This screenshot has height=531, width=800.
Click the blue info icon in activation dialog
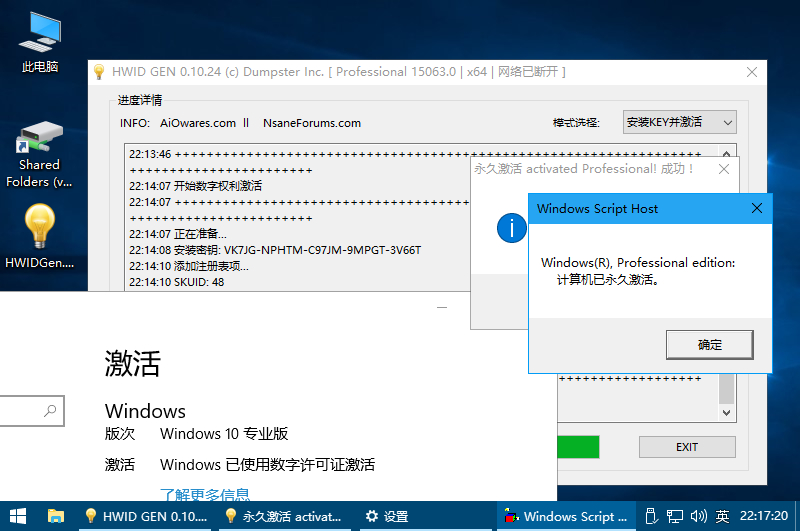512,228
